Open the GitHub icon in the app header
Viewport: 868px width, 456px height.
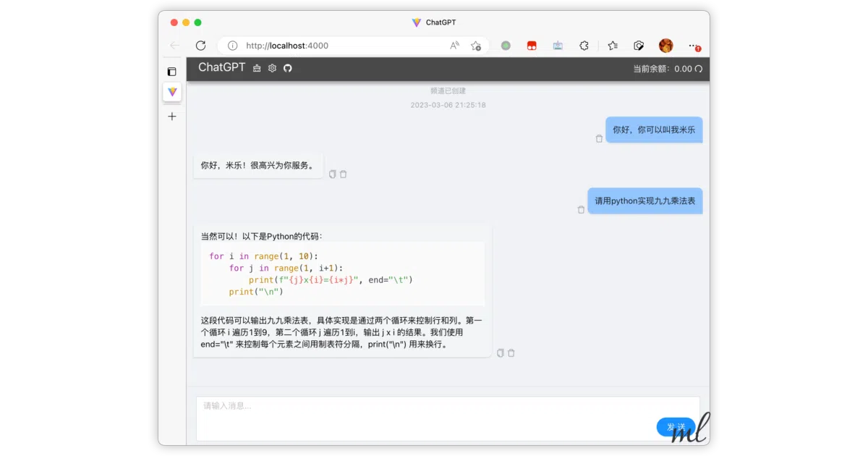(287, 68)
